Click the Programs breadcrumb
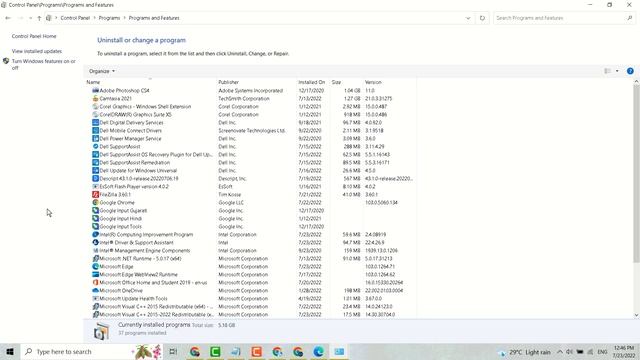This screenshot has width=640, height=360. (109, 18)
